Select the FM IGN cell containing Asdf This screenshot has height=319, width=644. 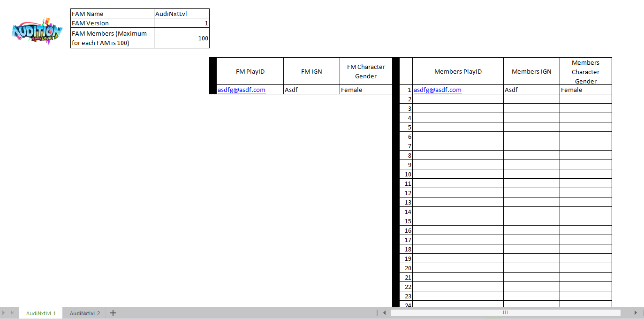click(x=311, y=90)
